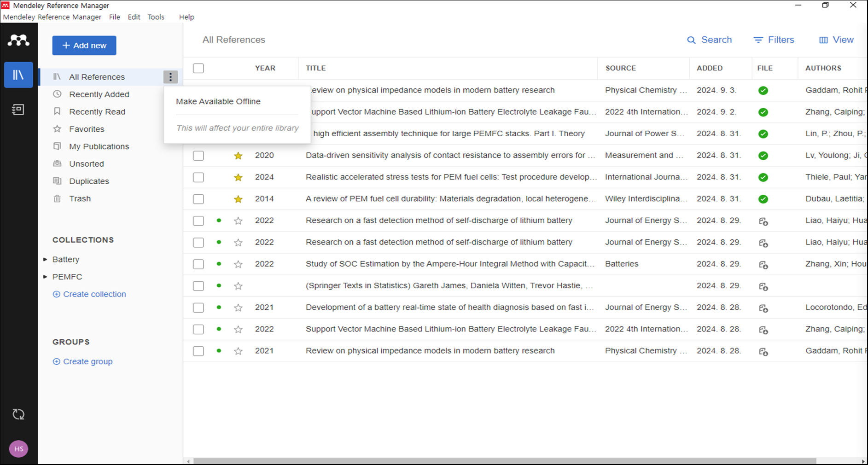Sort by the FILE column header
868x465 pixels.
pos(765,68)
